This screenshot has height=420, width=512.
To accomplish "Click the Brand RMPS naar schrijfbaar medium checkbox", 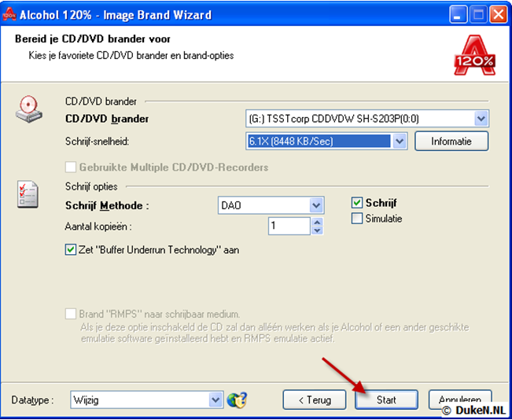I will (71, 314).
